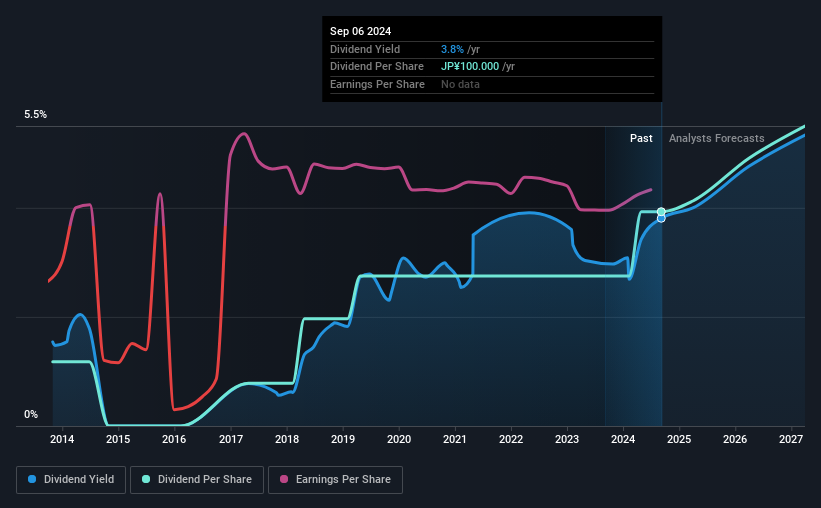Click the 2018 x-axis label
The height and width of the screenshot is (508, 821).
click(287, 439)
